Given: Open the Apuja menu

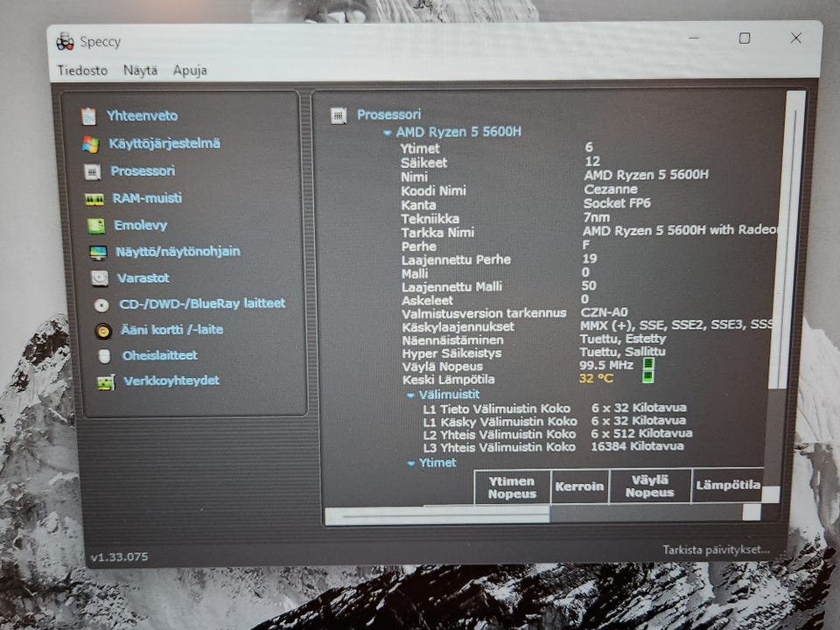Looking at the screenshot, I should click(190, 70).
